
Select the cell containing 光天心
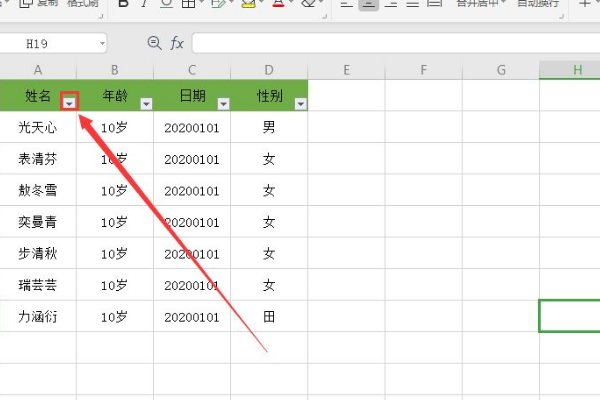click(38, 127)
